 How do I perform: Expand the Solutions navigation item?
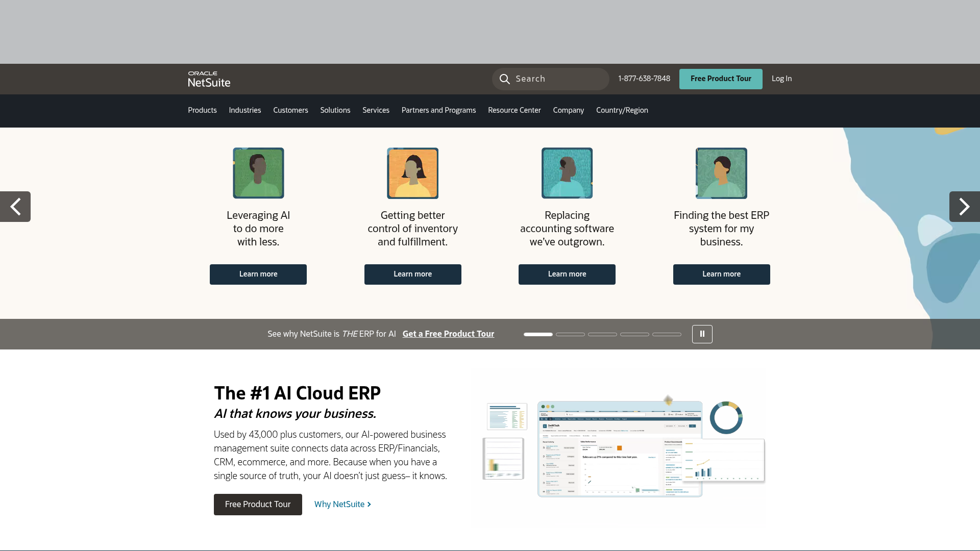335,111
